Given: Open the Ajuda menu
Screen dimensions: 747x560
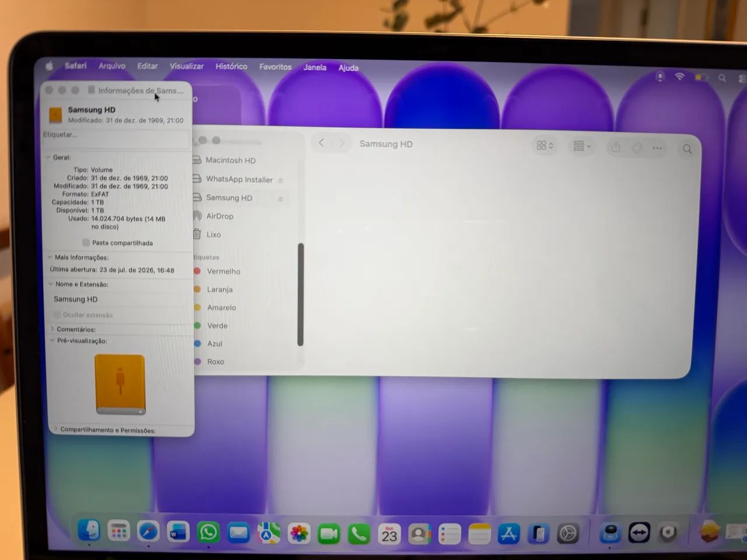Looking at the screenshot, I should (348, 68).
